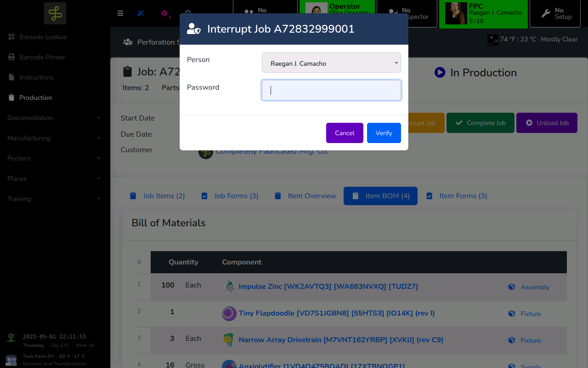The width and height of the screenshot is (588, 368).
Task: Switch to the Job Forms (3) tab
Action: [230, 196]
